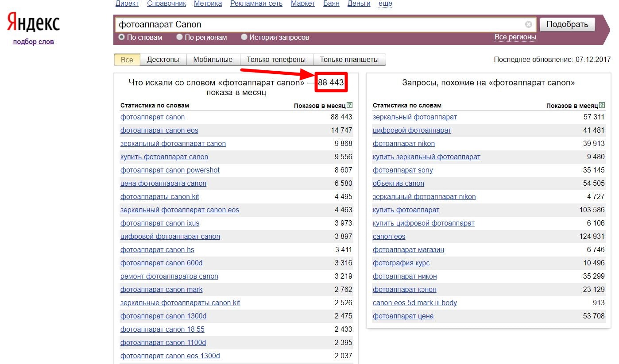Image resolution: width=619 pixels, height=364 pixels.
Task: Open similar query 'купить зеркальный фотоаппарат'
Action: click(426, 157)
